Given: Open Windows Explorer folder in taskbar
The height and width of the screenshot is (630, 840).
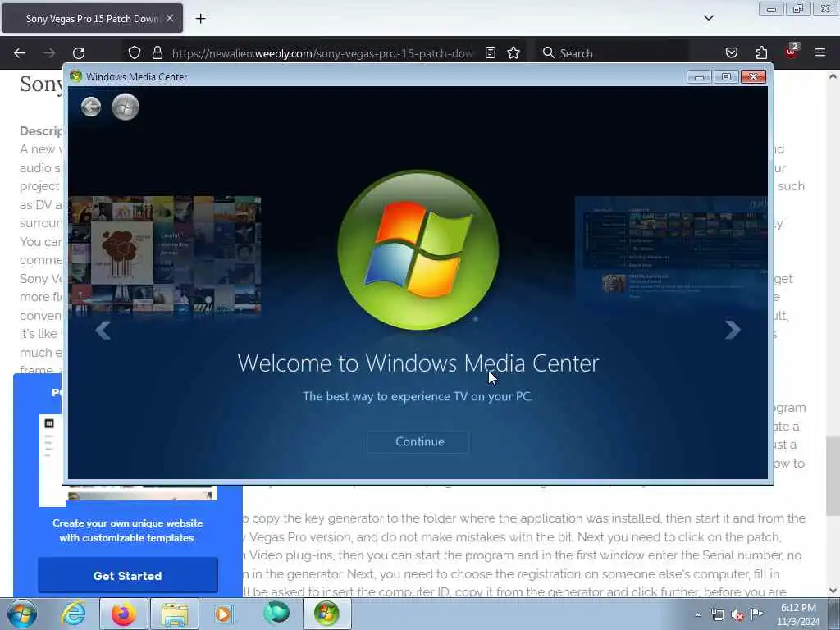Looking at the screenshot, I should [x=175, y=614].
